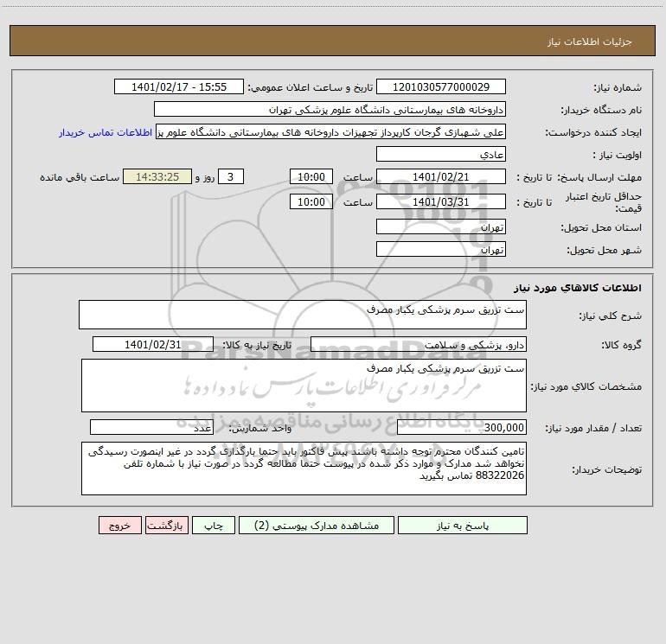Click the remaining time countdown 14:33:25
This screenshot has width=666, height=644.
click(157, 177)
